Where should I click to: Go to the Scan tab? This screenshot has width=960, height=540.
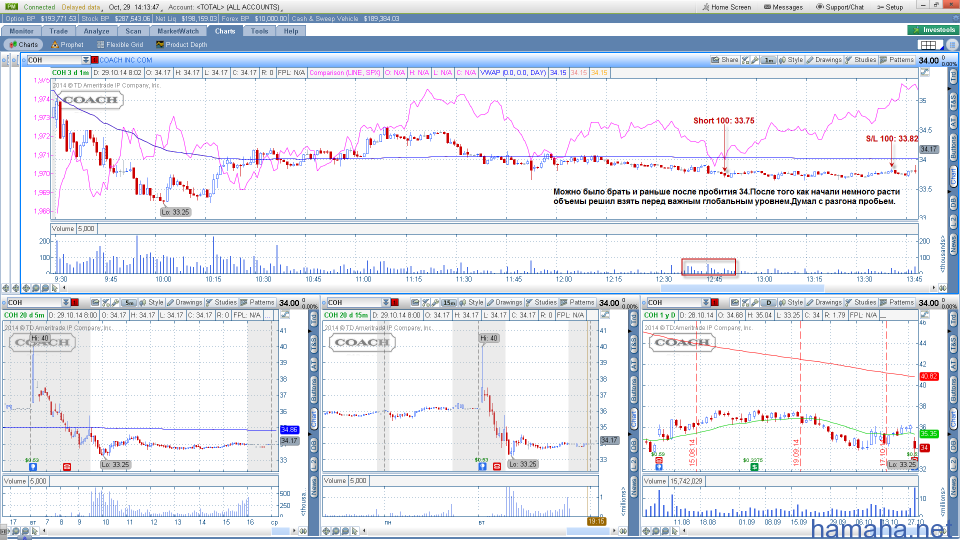pyautogui.click(x=133, y=31)
